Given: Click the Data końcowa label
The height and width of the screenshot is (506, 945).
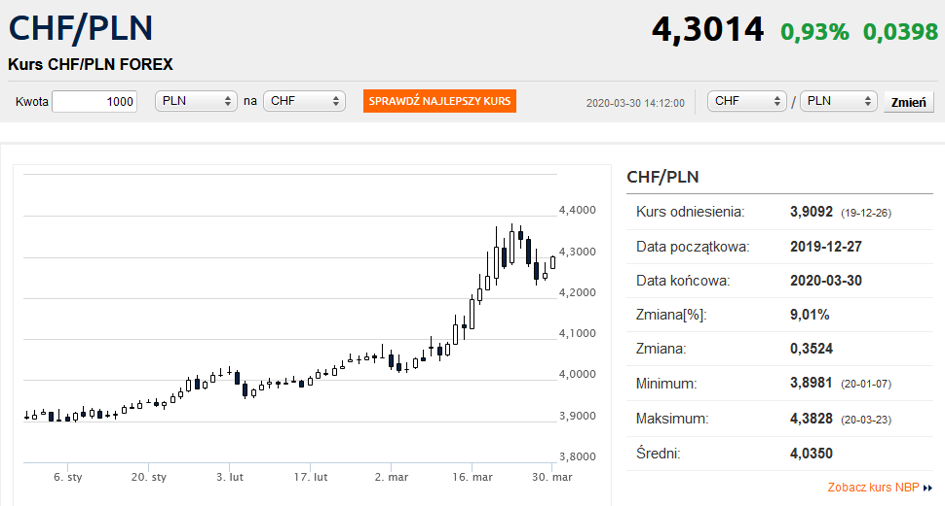Looking at the screenshot, I should (683, 281).
